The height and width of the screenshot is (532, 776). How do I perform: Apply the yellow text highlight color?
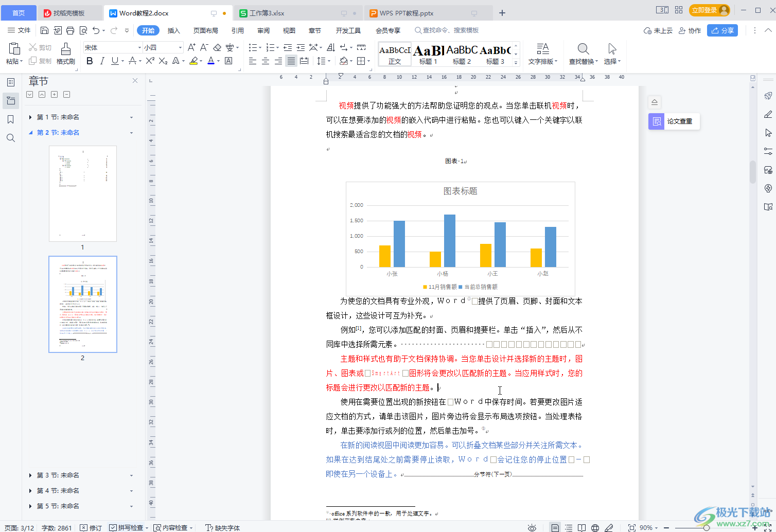[x=193, y=61]
